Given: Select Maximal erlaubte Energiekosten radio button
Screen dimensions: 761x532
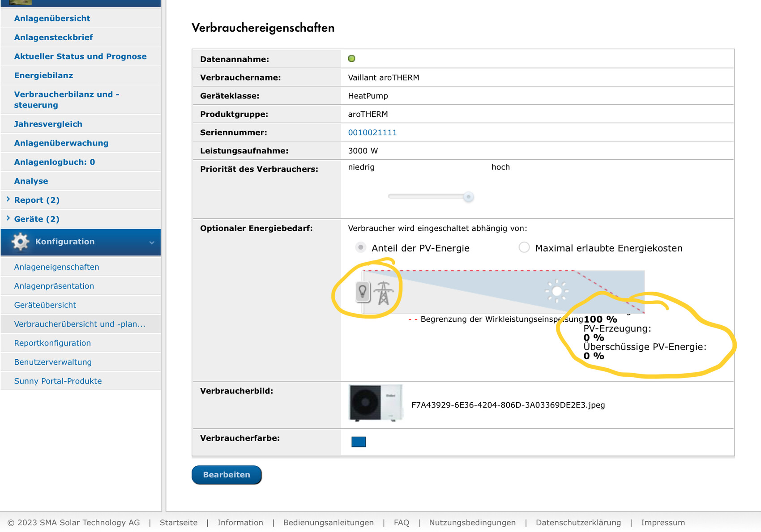Looking at the screenshot, I should (524, 247).
